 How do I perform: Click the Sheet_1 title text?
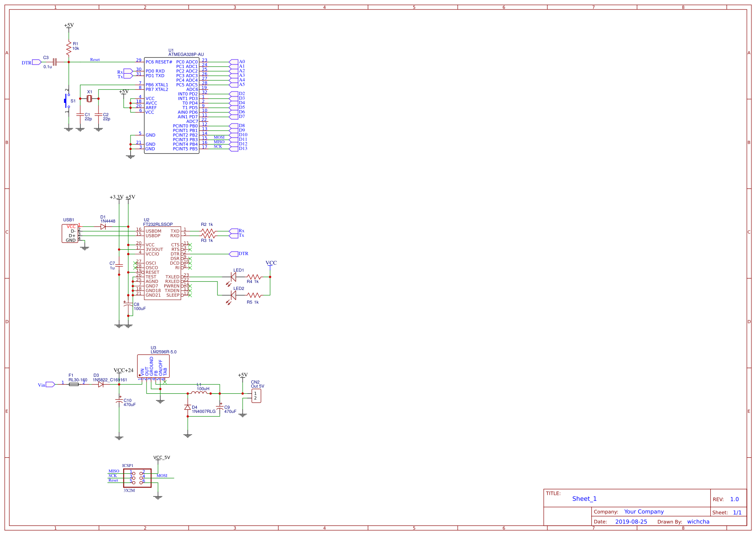pos(584,498)
